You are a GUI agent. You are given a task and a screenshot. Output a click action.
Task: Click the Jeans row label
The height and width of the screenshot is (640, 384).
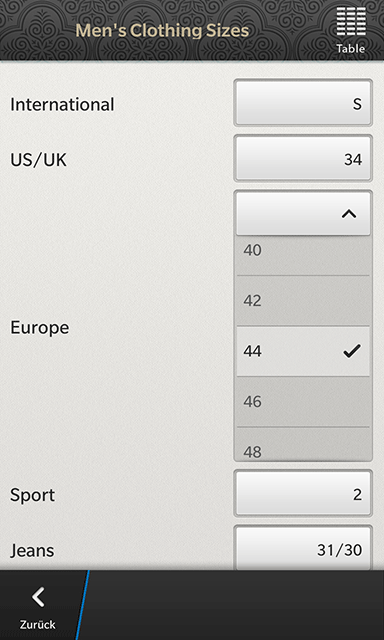coord(32,551)
